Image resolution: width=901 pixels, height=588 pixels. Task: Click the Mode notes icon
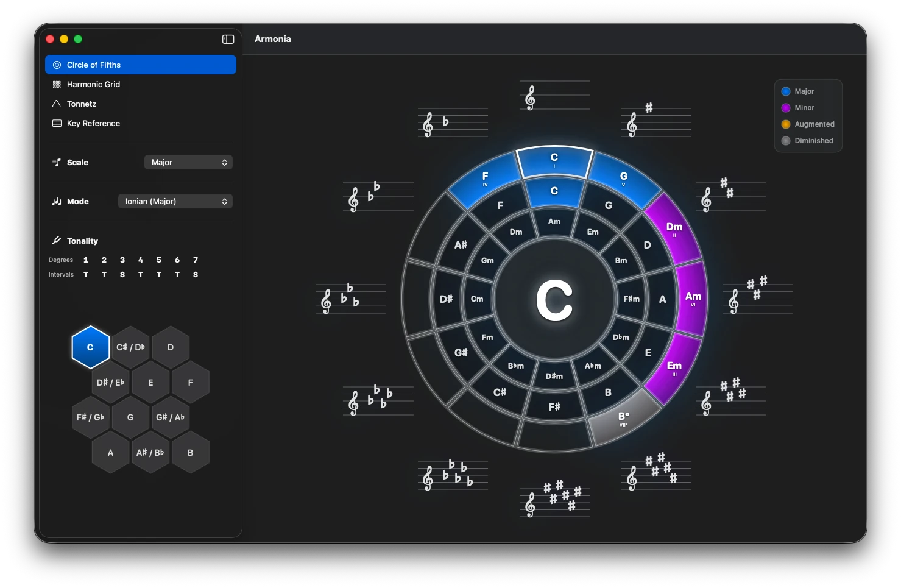click(x=57, y=201)
